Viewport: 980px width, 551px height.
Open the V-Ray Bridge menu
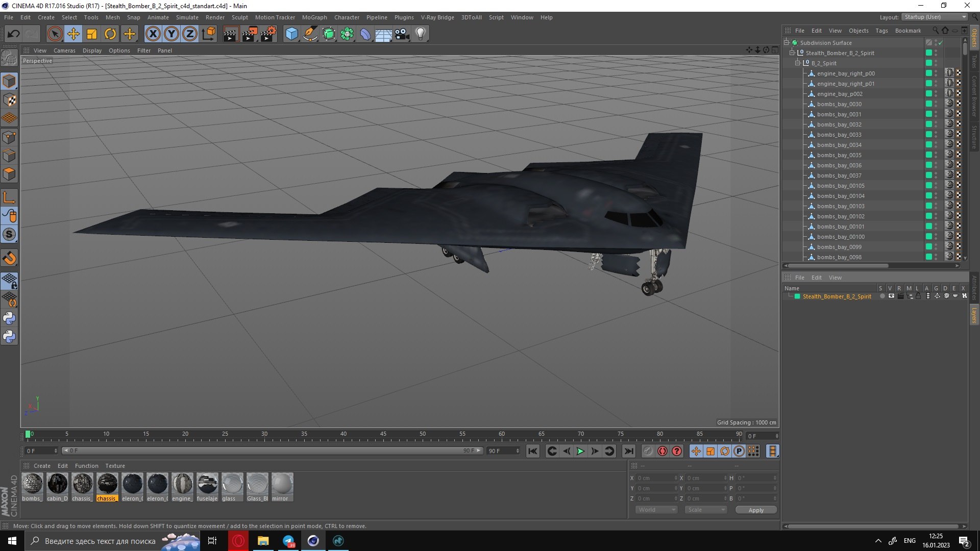coord(437,17)
